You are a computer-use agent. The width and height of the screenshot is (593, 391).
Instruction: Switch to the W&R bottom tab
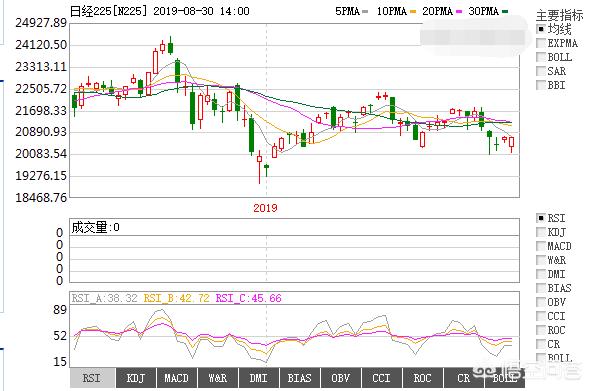pyautogui.click(x=218, y=378)
